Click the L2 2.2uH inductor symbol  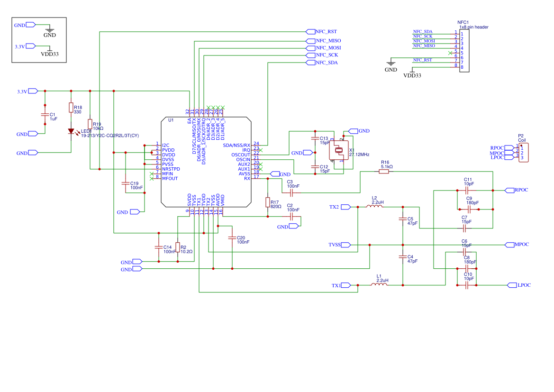pyautogui.click(x=374, y=207)
